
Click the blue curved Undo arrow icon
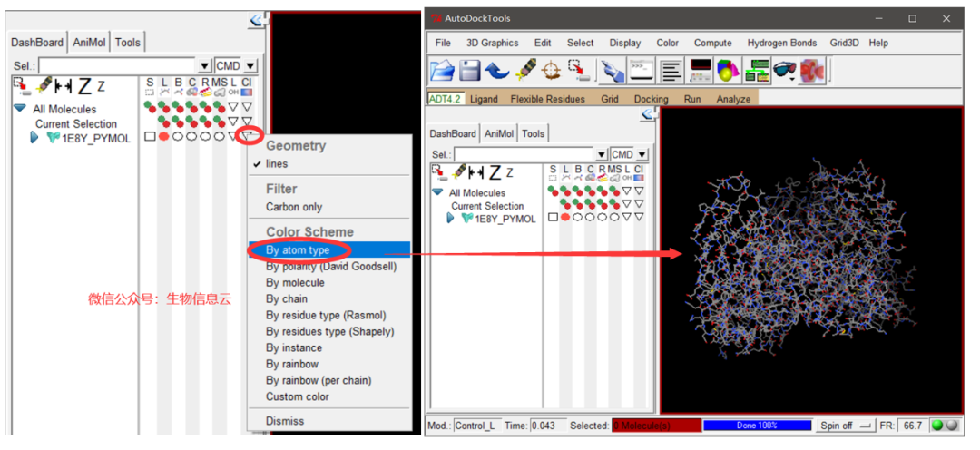(x=498, y=71)
